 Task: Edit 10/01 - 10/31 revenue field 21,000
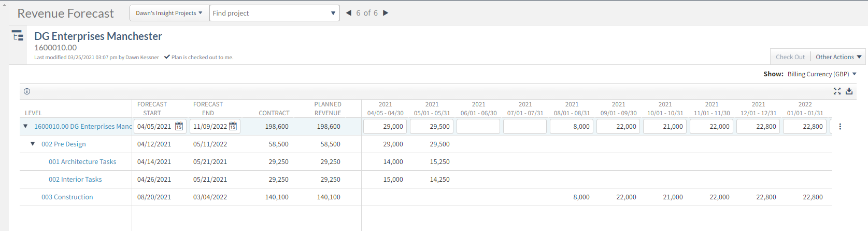[665, 127]
